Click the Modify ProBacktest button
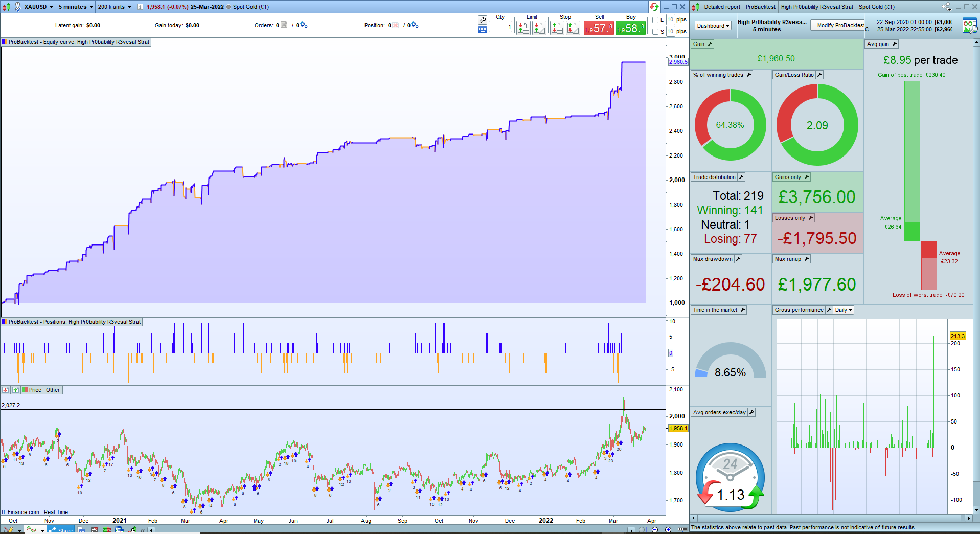 838,26
